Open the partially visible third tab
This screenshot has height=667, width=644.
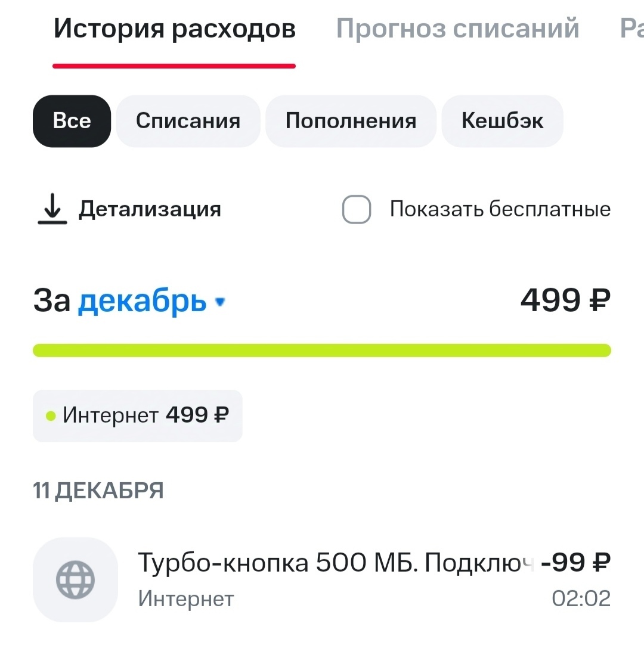631,29
